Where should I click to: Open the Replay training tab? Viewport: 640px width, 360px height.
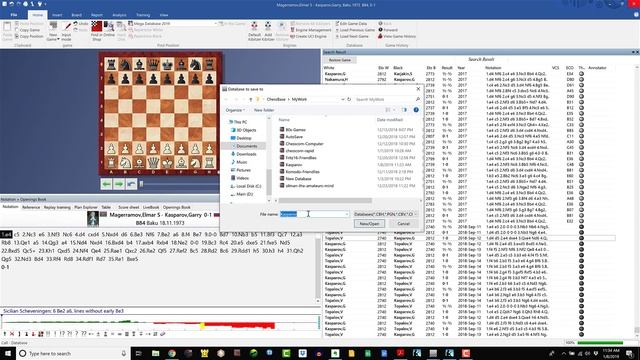tap(57, 207)
